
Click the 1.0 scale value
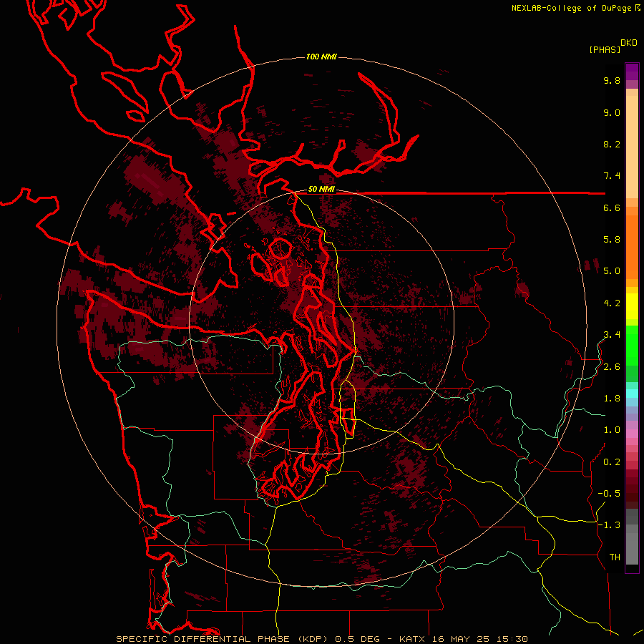612,431
